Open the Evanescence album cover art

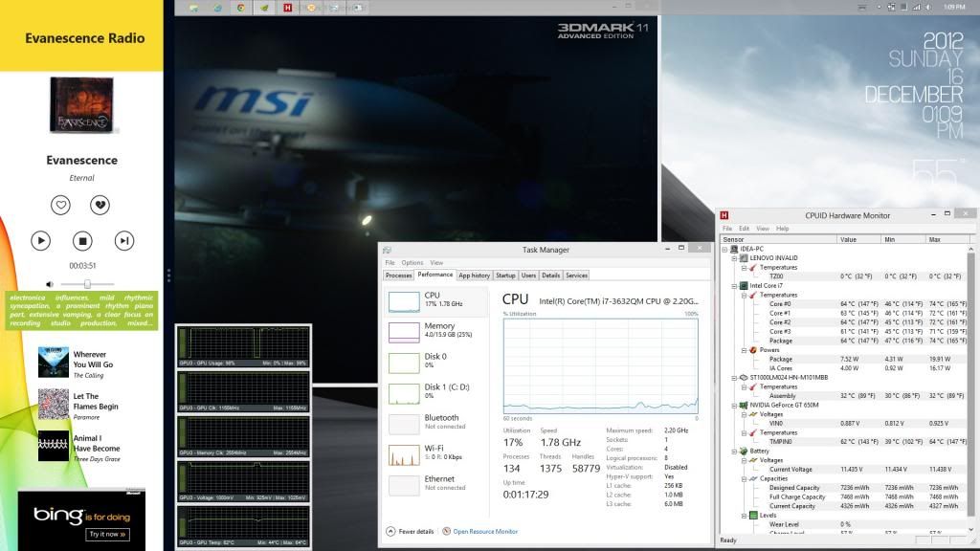[x=82, y=104]
